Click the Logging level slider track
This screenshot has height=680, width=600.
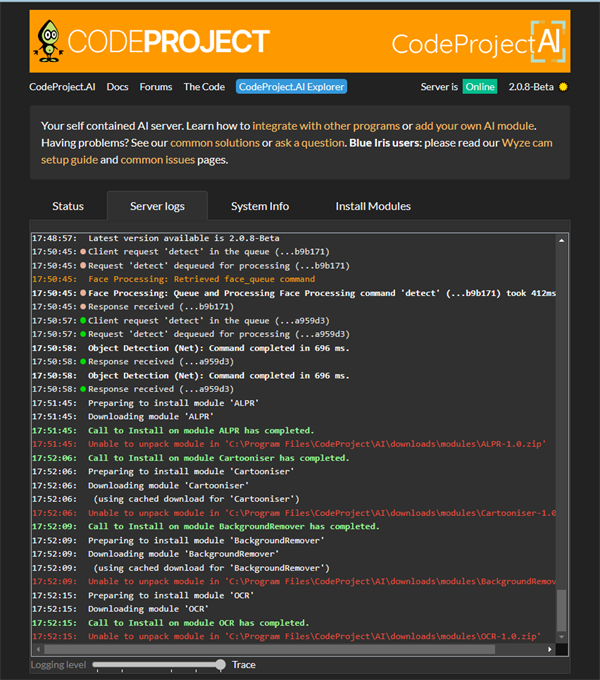point(158,664)
